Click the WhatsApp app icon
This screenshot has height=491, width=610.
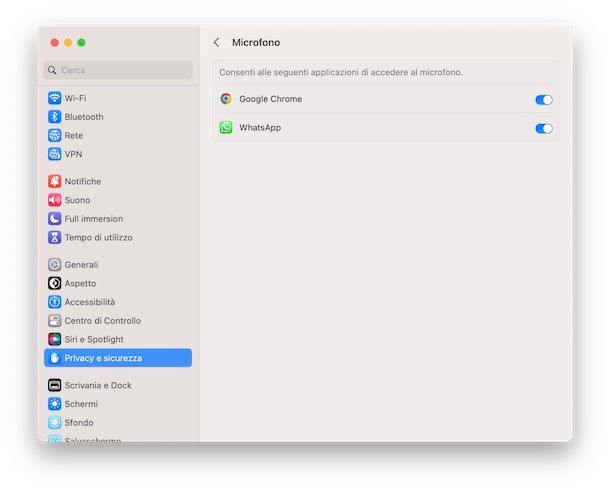pyautogui.click(x=226, y=127)
